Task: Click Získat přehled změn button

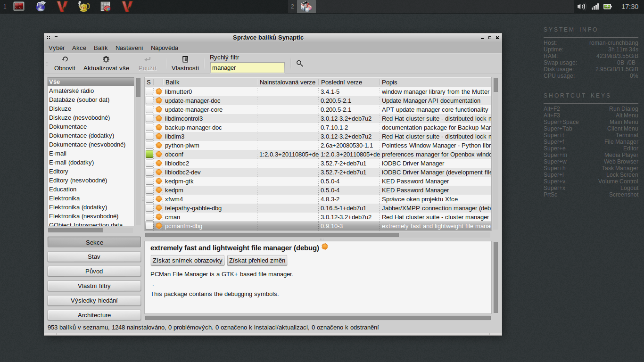Action: coord(257,260)
